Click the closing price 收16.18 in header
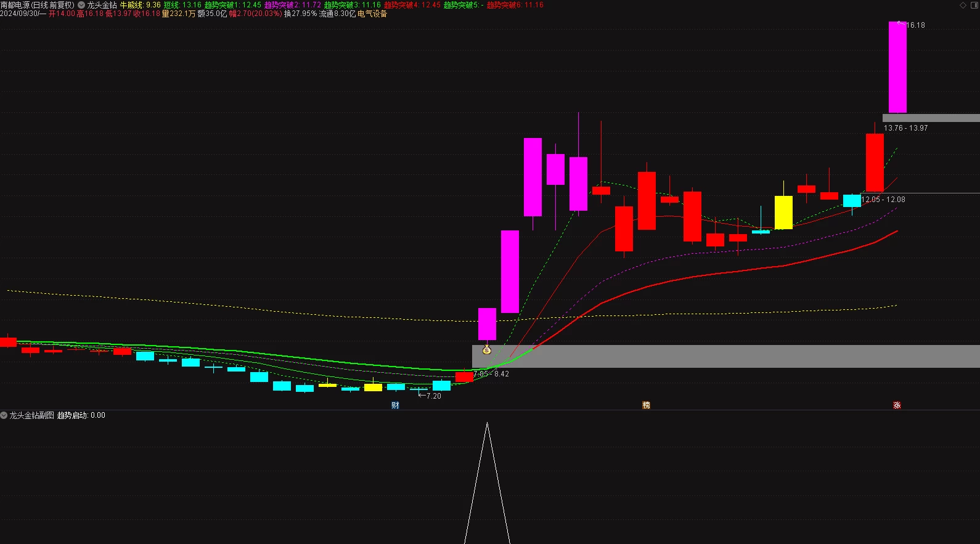This screenshot has width=980, height=544. 147,14
